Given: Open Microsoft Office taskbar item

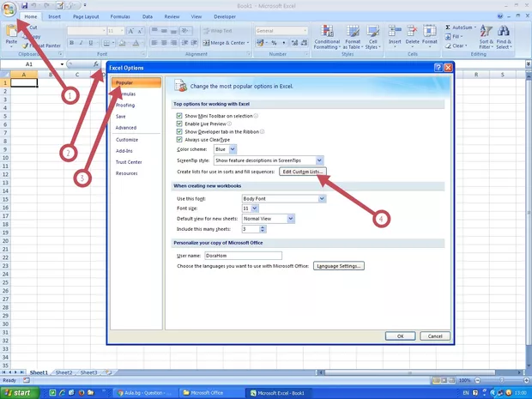Looking at the screenshot, I should (210, 393).
